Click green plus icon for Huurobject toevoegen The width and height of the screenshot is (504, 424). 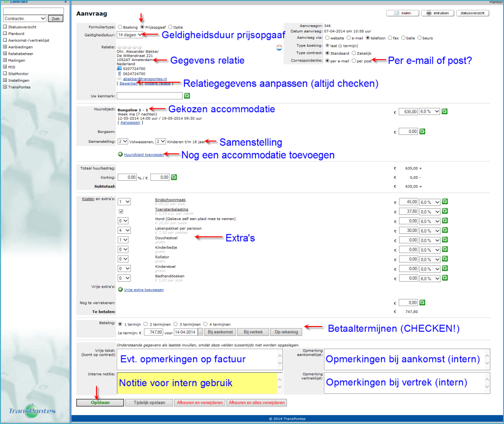coord(121,154)
